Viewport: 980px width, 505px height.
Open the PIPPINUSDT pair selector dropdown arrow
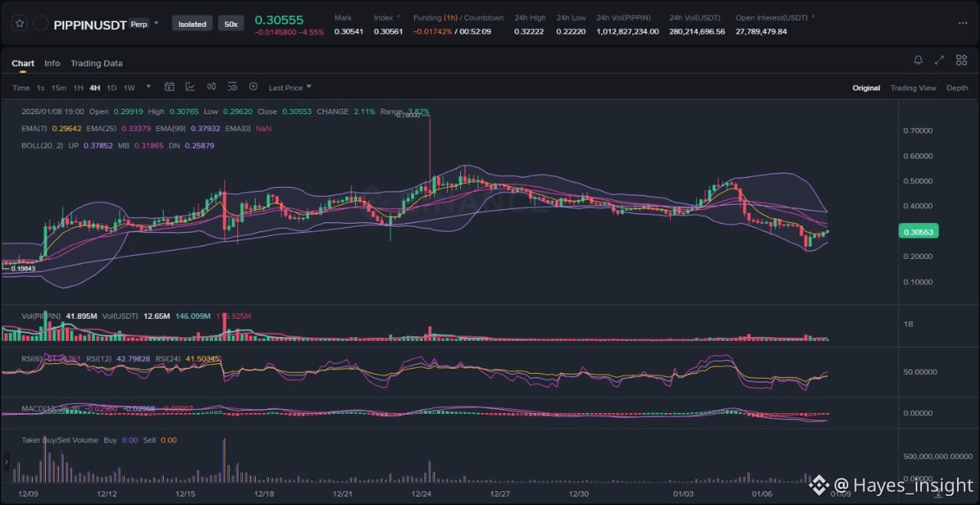156,23
